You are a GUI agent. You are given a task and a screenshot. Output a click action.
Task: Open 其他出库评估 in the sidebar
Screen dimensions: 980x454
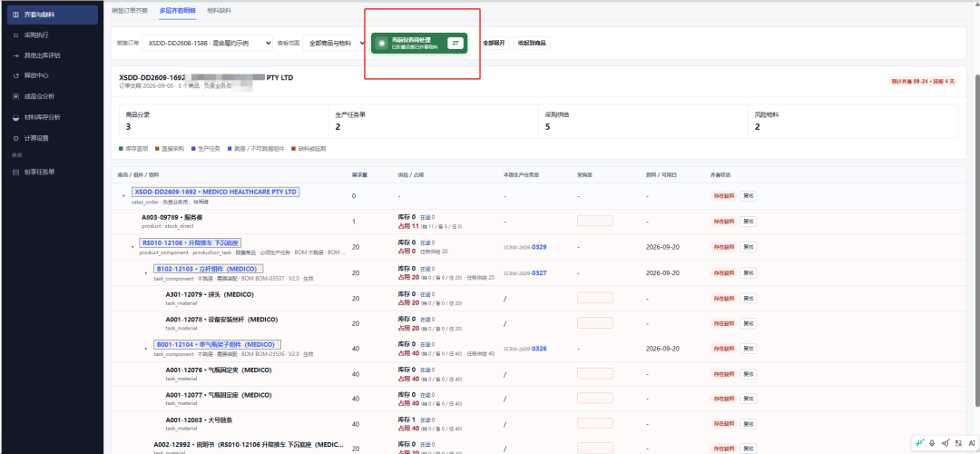coord(52,55)
